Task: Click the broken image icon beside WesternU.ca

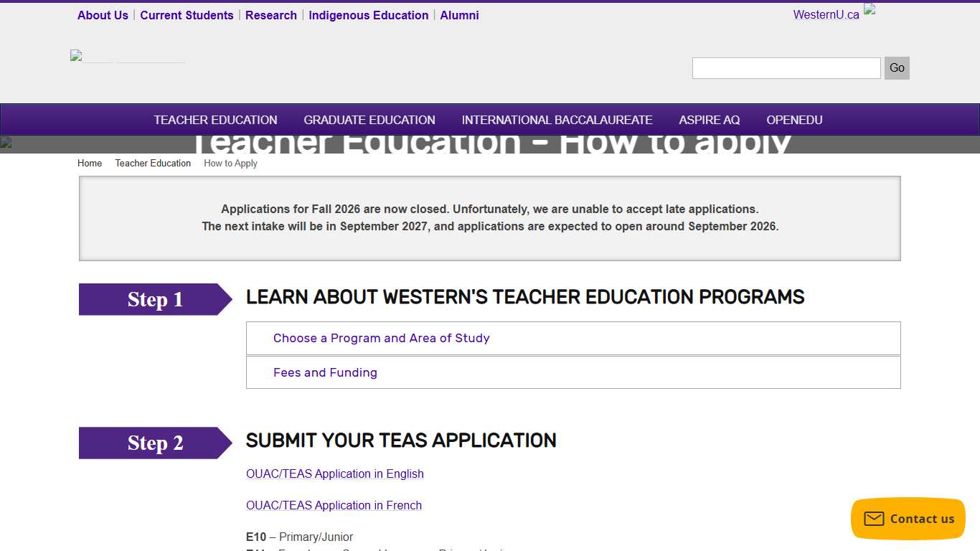Action: [869, 10]
